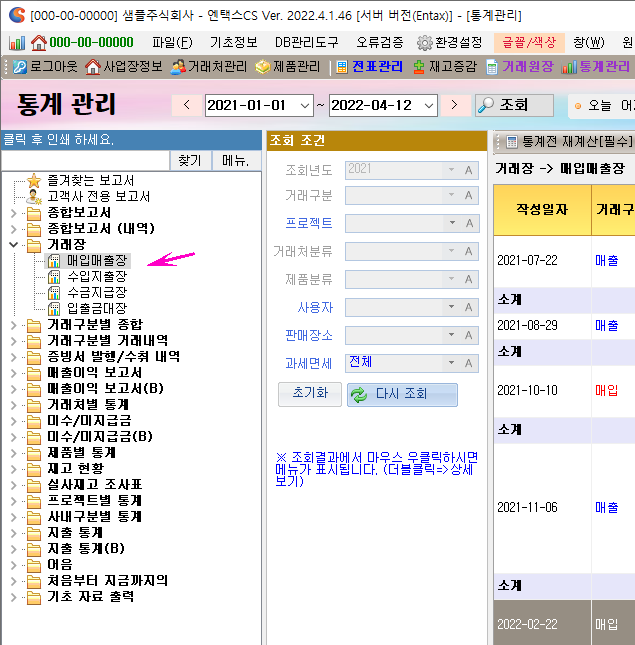The height and width of the screenshot is (645, 635).
Task: Open the 창(W) menu
Action: [x=589, y=42]
